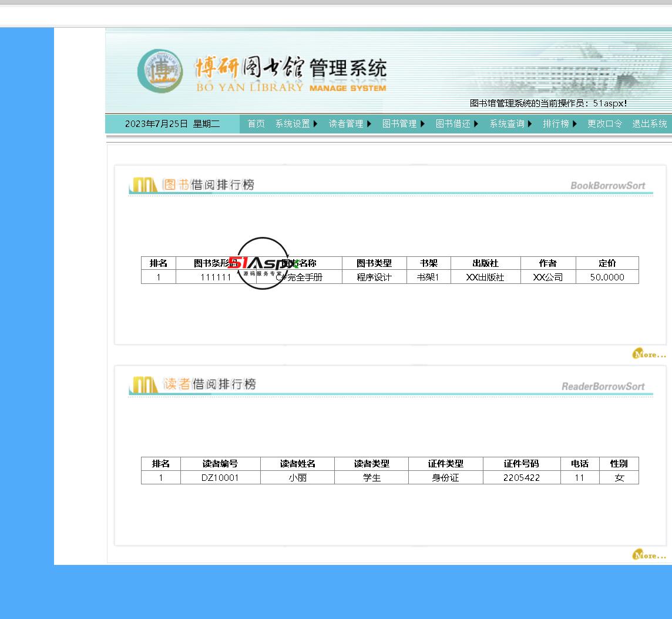Click the gender cell 女
672x619 pixels.
(x=619, y=478)
